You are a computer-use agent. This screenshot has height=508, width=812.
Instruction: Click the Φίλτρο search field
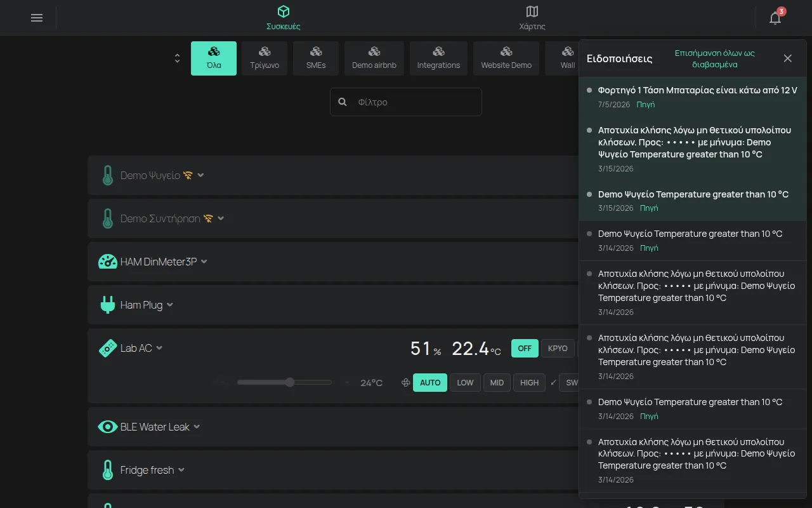[x=406, y=102]
